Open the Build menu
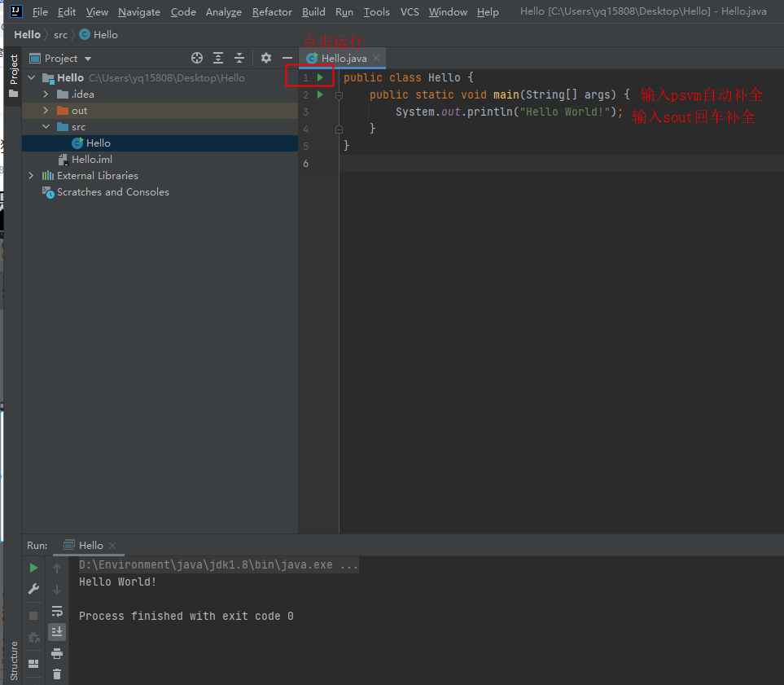This screenshot has width=784, height=685. coord(313,11)
